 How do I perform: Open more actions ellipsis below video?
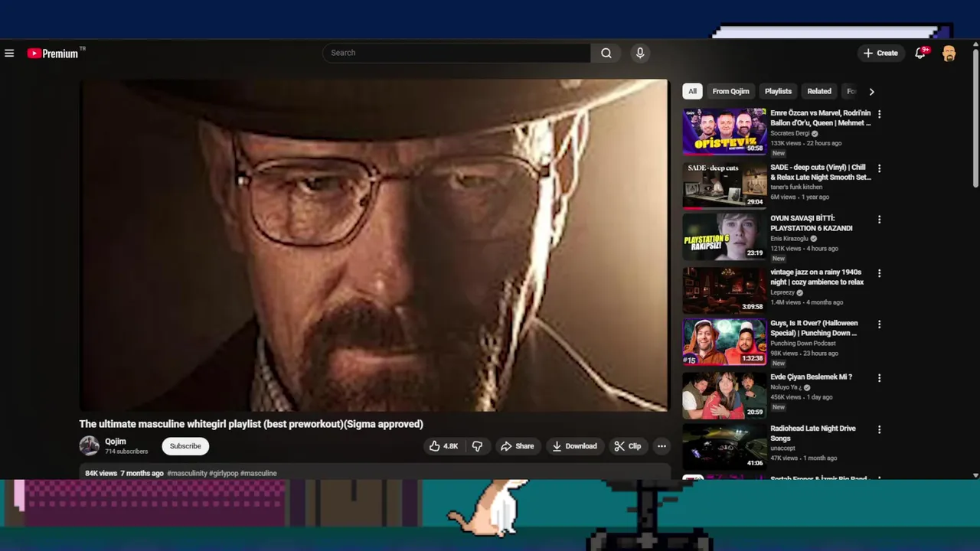(x=661, y=446)
